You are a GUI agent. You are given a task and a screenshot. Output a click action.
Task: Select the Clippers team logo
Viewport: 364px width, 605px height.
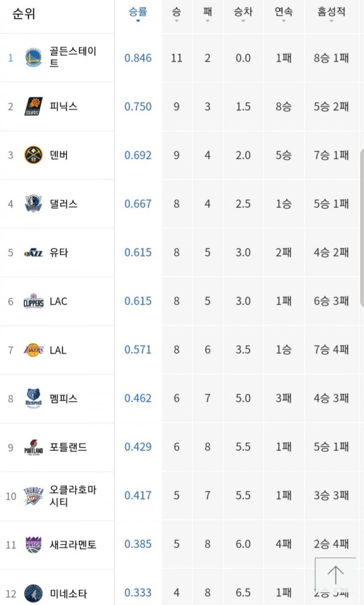[33, 301]
